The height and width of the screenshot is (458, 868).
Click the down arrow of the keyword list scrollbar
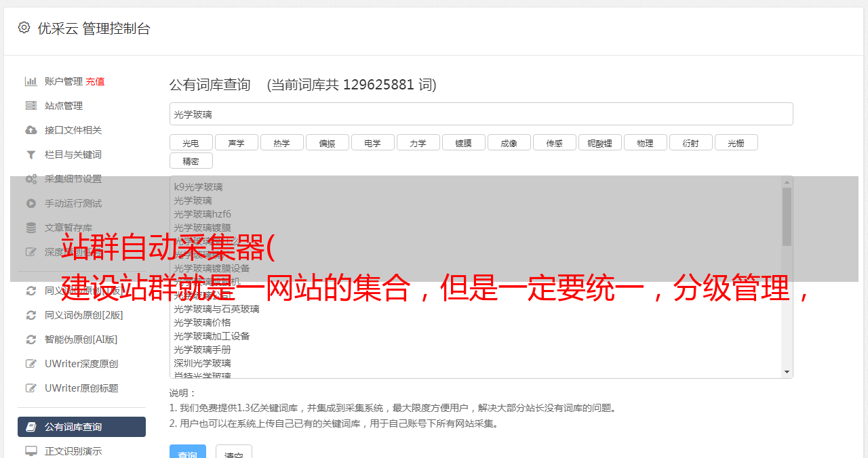[x=787, y=372]
